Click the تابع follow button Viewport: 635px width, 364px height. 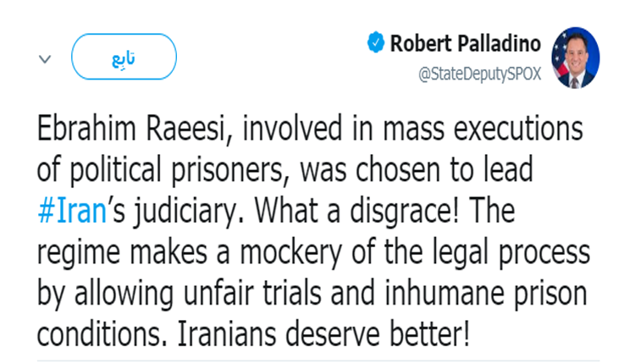click(124, 57)
